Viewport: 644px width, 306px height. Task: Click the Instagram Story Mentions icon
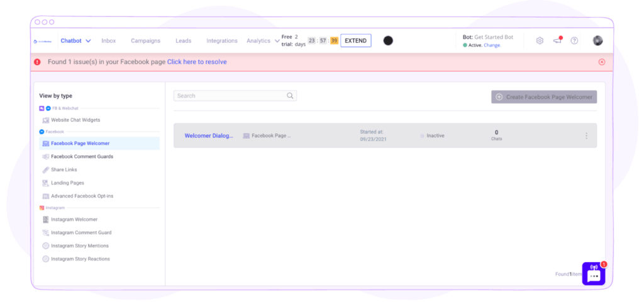point(45,246)
